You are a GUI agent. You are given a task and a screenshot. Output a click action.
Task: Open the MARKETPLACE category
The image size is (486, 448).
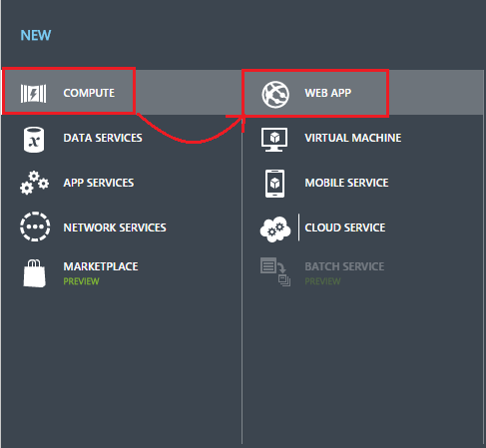(101, 266)
